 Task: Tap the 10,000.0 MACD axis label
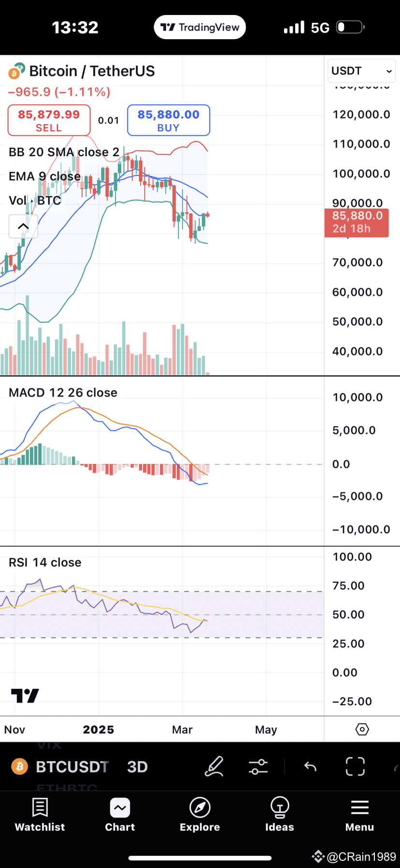click(x=357, y=397)
